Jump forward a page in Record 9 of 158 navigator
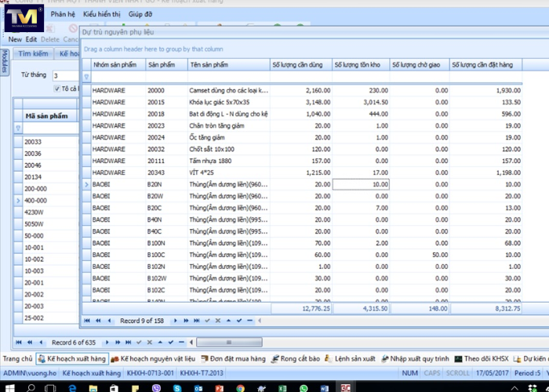 (186, 321)
